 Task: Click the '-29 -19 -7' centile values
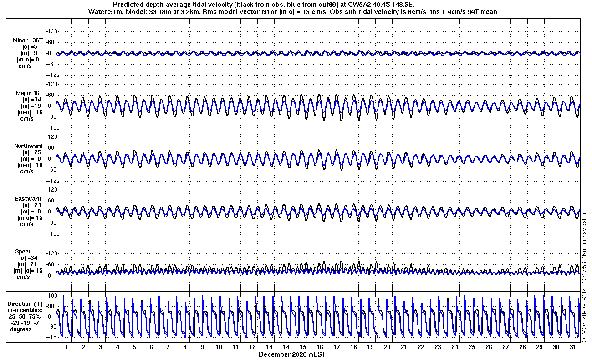click(25, 323)
